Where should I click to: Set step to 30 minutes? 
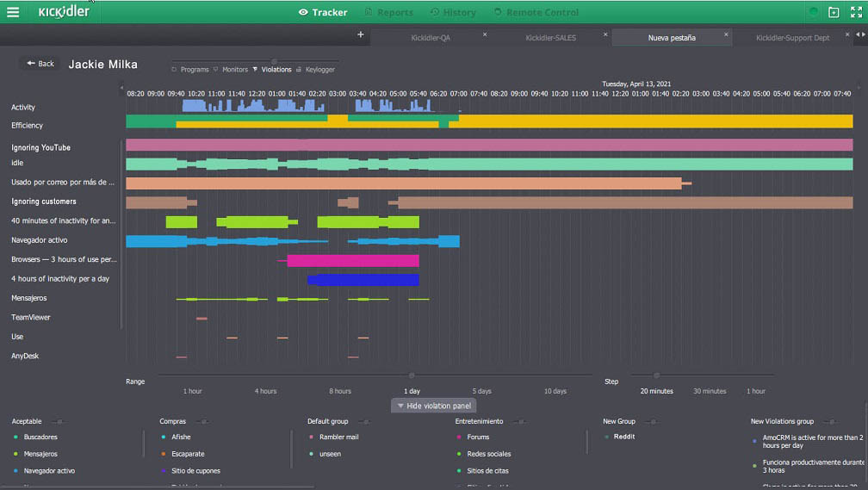tap(710, 391)
